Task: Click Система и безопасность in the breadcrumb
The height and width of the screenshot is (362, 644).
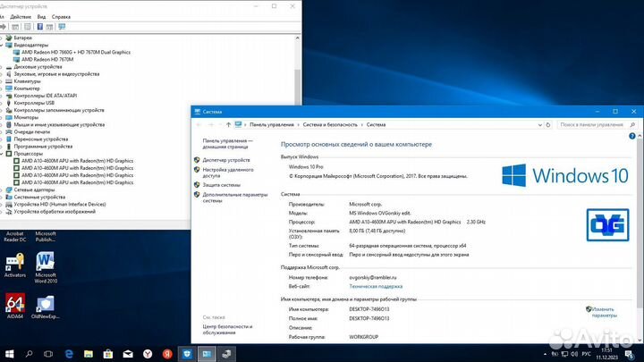Action: (x=330, y=125)
